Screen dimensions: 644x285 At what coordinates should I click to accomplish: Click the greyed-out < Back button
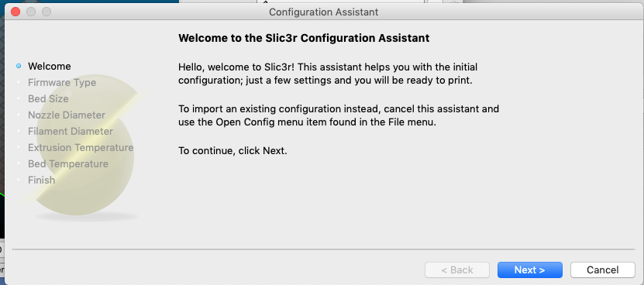(x=457, y=270)
